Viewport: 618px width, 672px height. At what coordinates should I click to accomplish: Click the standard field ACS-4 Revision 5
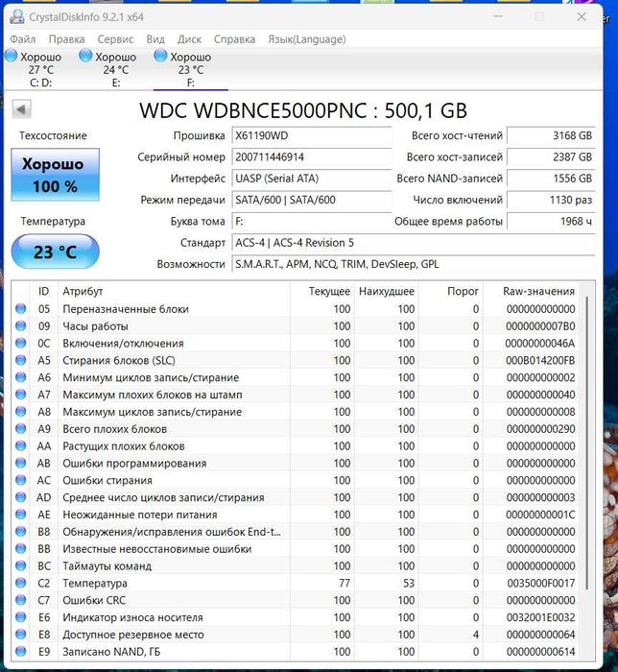(x=414, y=243)
